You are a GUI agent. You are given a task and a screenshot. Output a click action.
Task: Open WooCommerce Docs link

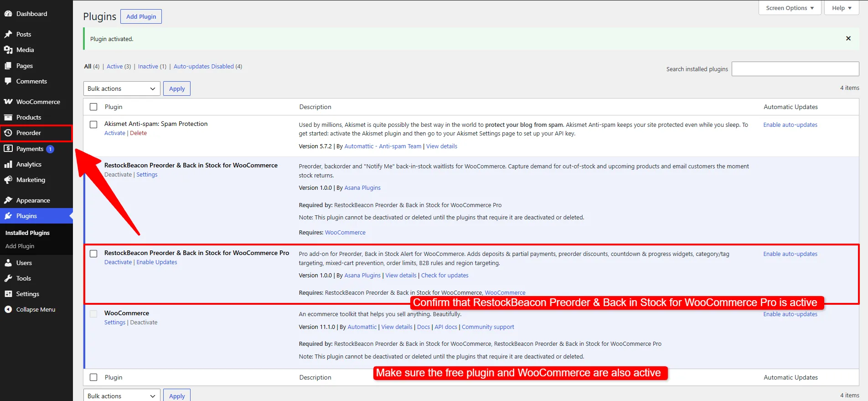[x=423, y=327]
